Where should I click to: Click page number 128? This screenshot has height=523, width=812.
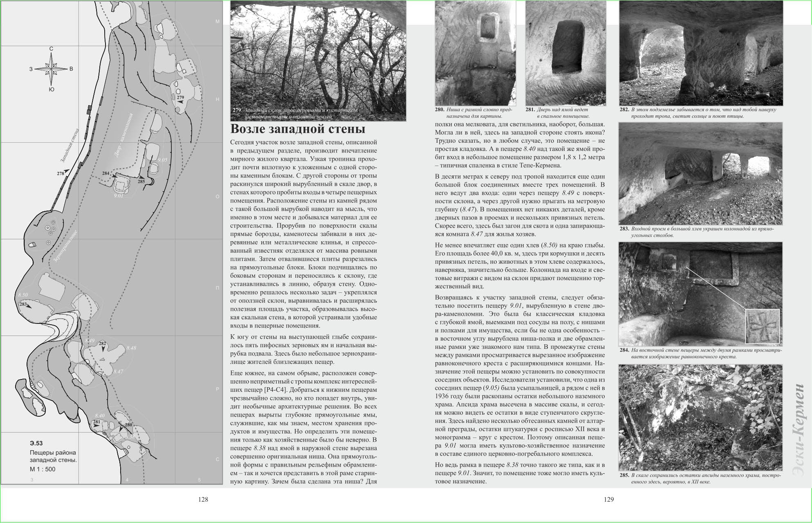(203, 499)
